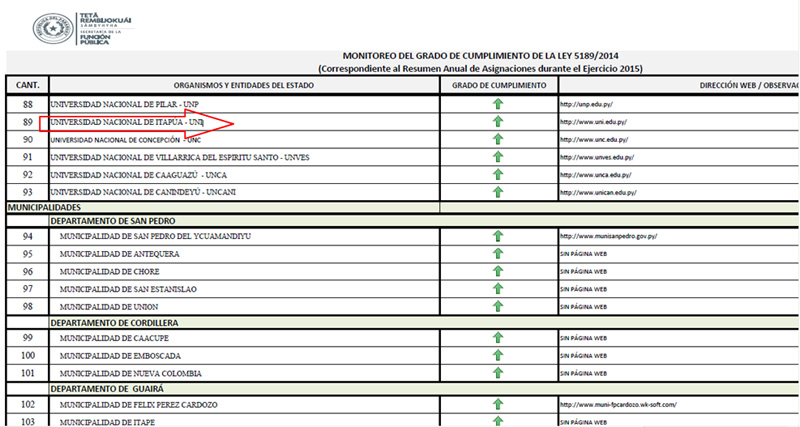Select the Organismos y Entidades del Estado header
This screenshot has width=800, height=427.
point(244,86)
